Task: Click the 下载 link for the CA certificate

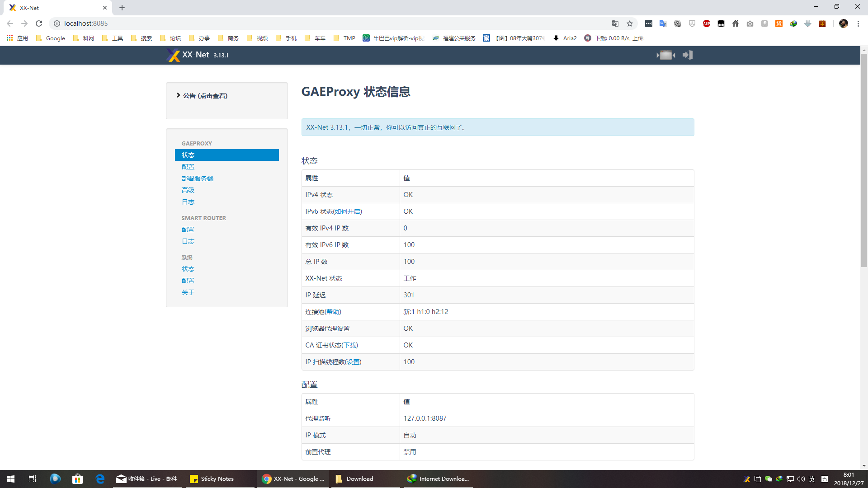Action: coord(350,345)
